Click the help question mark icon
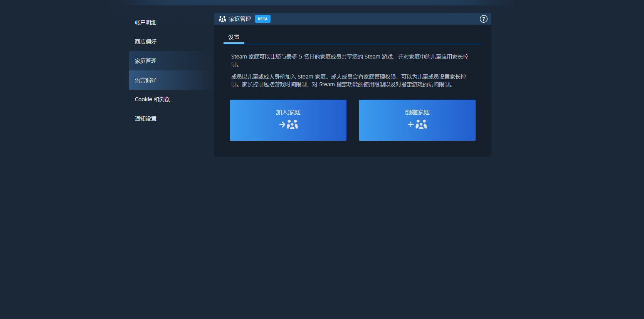The height and width of the screenshot is (319, 644). (x=483, y=19)
